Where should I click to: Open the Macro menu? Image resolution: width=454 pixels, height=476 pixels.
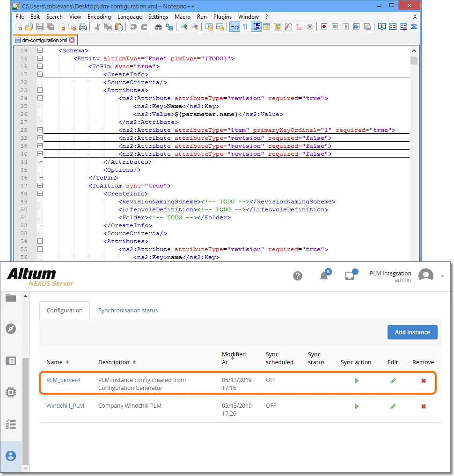[x=183, y=17]
